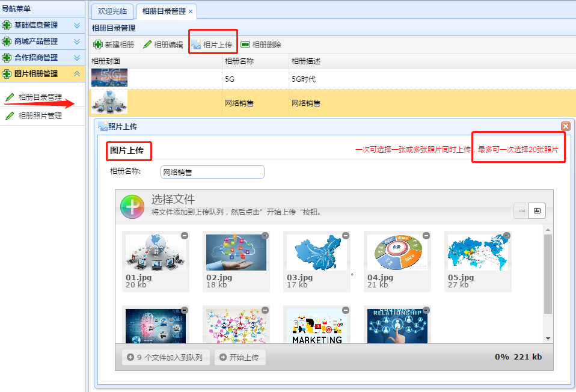
Task: Remove 01.jpg from the upload queue
Action: pyautogui.click(x=185, y=236)
